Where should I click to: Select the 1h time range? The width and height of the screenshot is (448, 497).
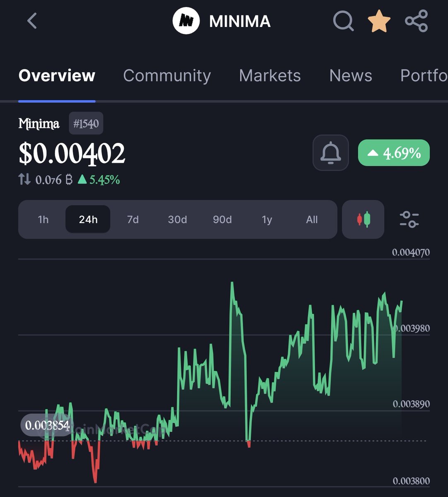(x=43, y=220)
